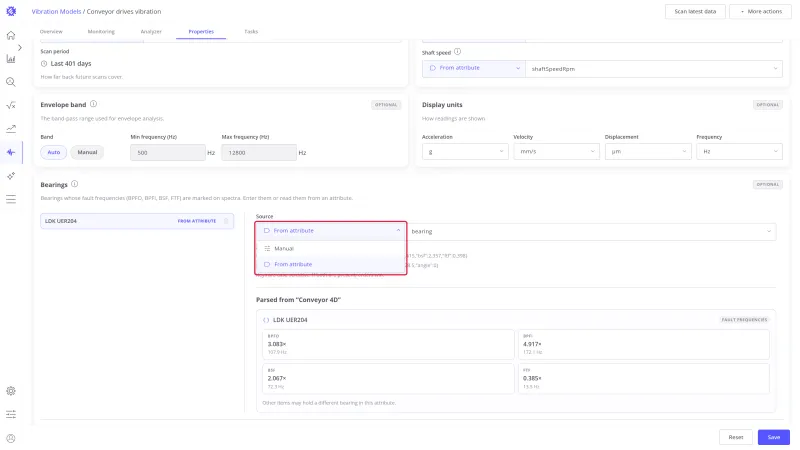Open the hamburger list sidebar icon

point(11,199)
